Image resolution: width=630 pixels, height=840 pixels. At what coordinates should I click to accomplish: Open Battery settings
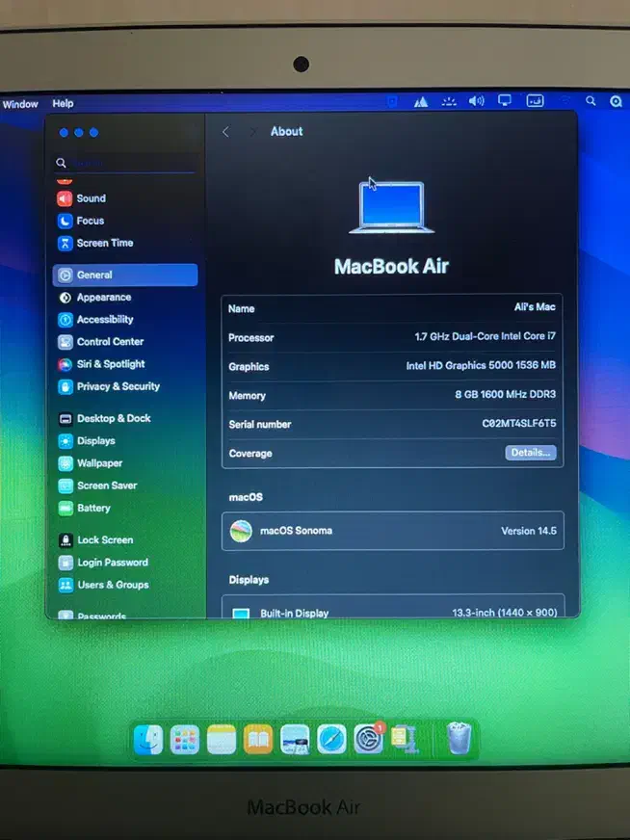click(x=84, y=509)
